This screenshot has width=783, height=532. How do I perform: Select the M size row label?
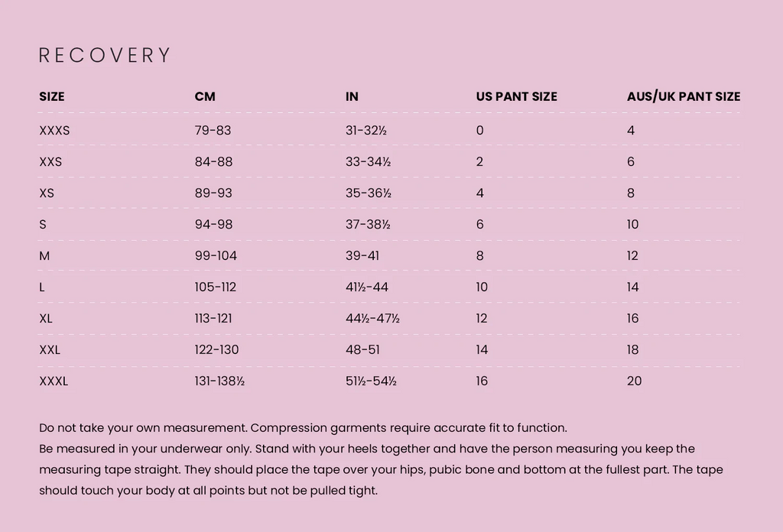(x=44, y=256)
